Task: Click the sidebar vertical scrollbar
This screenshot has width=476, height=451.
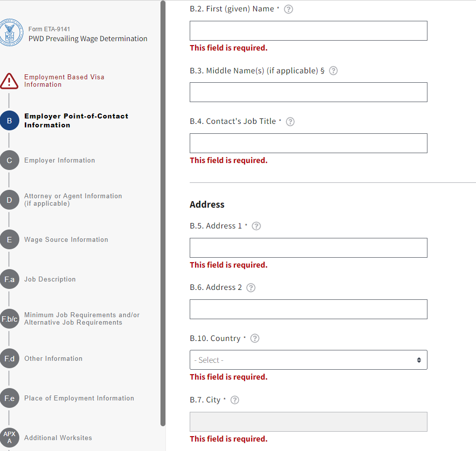Action: (163, 213)
